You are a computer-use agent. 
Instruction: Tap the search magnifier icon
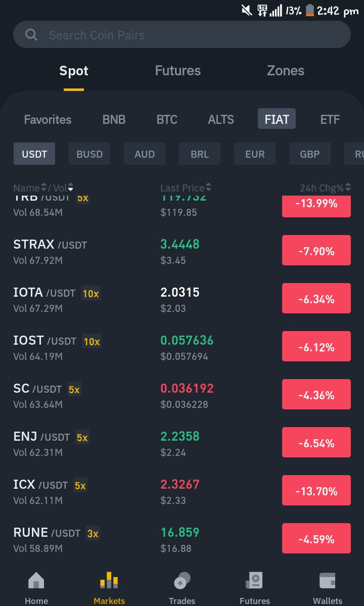point(31,35)
